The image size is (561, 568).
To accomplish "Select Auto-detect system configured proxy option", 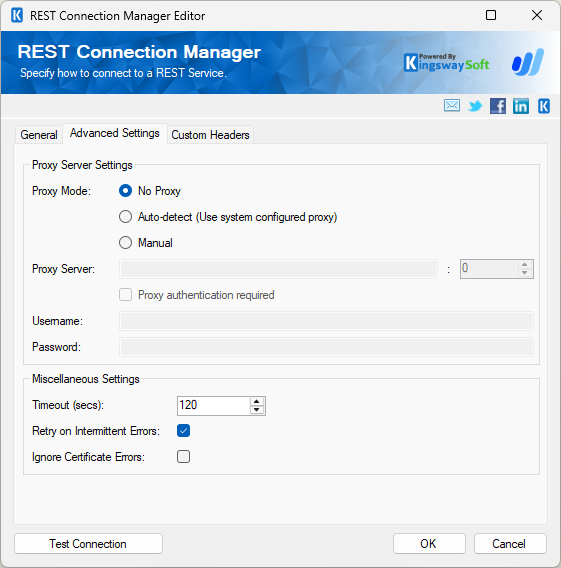I will pyautogui.click(x=125, y=217).
